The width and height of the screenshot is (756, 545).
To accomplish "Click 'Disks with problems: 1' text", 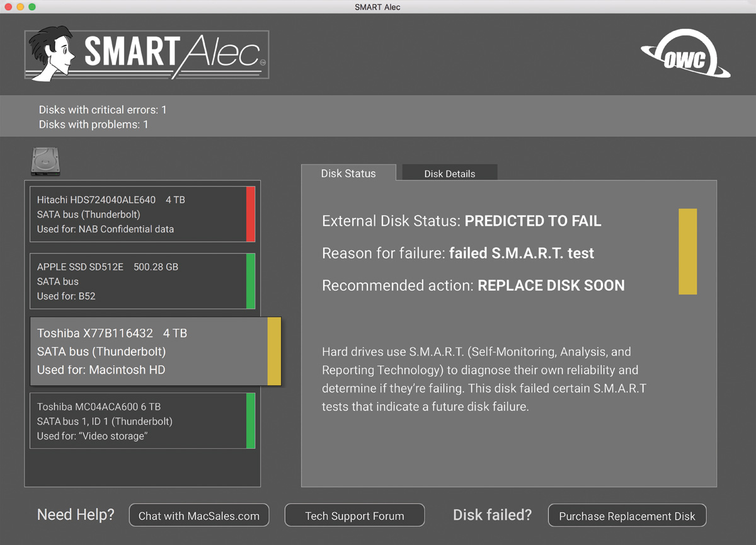I will [94, 124].
